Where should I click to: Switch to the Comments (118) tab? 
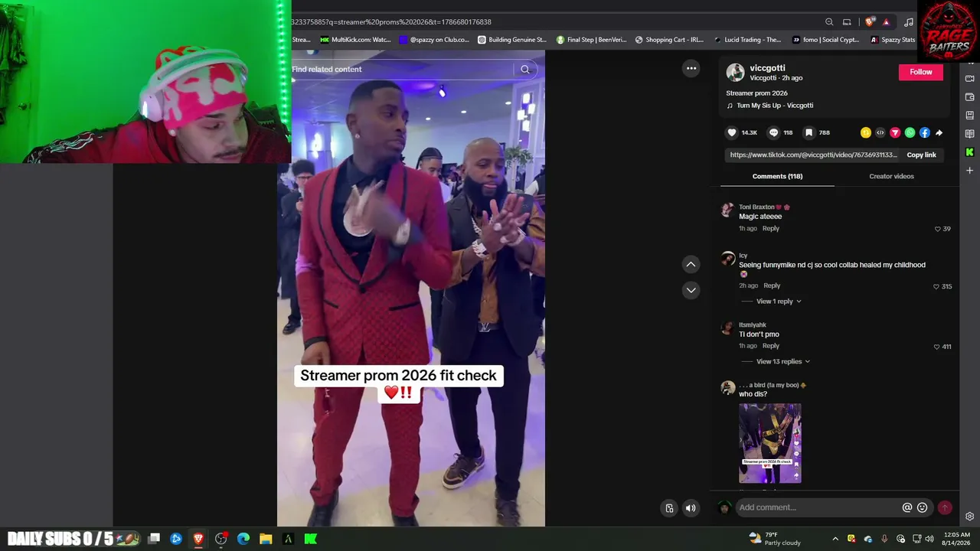pyautogui.click(x=777, y=176)
